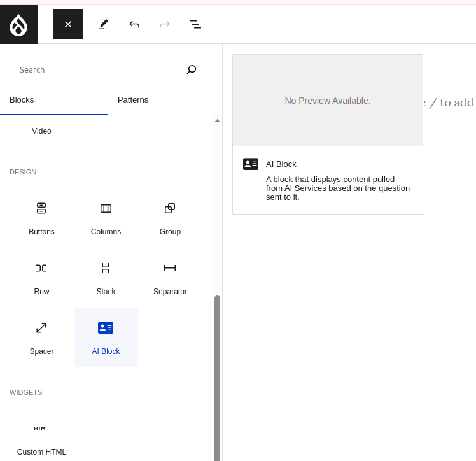Image resolution: width=476 pixels, height=461 pixels.
Task: Select the pencil Tools icon
Action: (103, 24)
